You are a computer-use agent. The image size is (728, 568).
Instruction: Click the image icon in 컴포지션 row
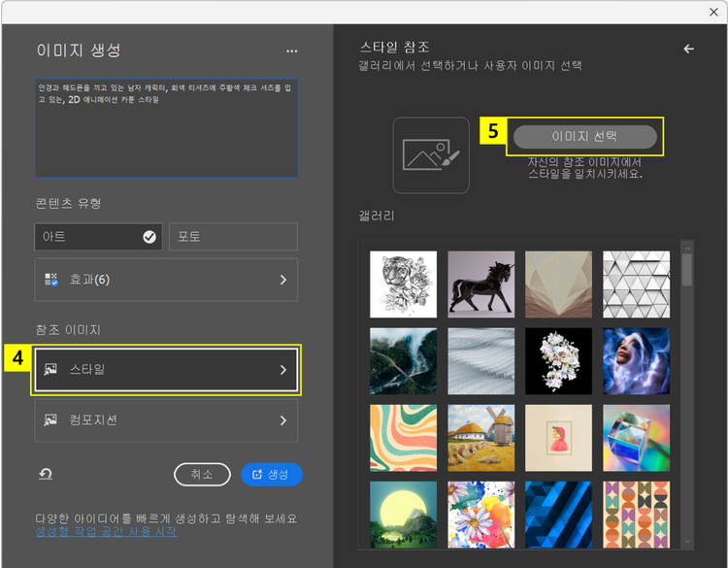point(50,419)
